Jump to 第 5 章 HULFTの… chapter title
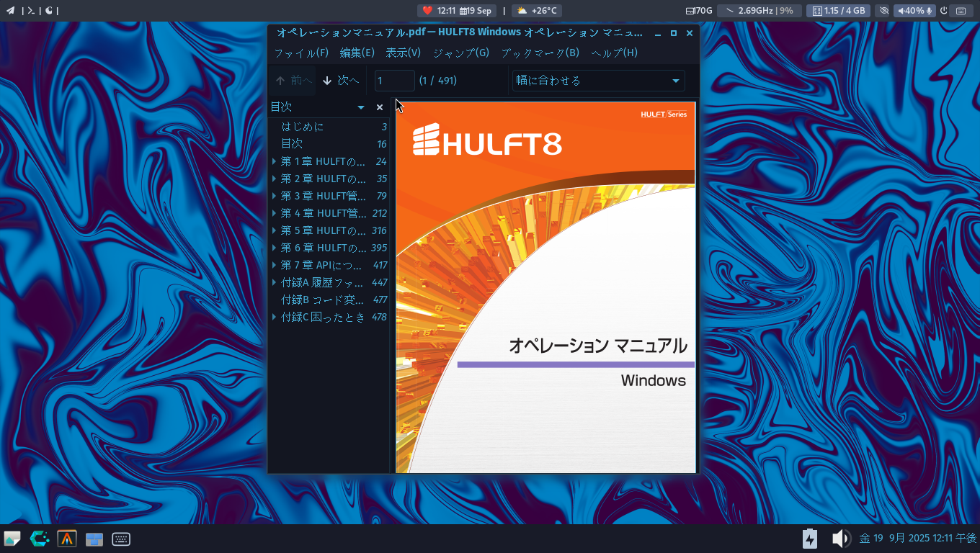The width and height of the screenshot is (980, 553). (x=323, y=230)
